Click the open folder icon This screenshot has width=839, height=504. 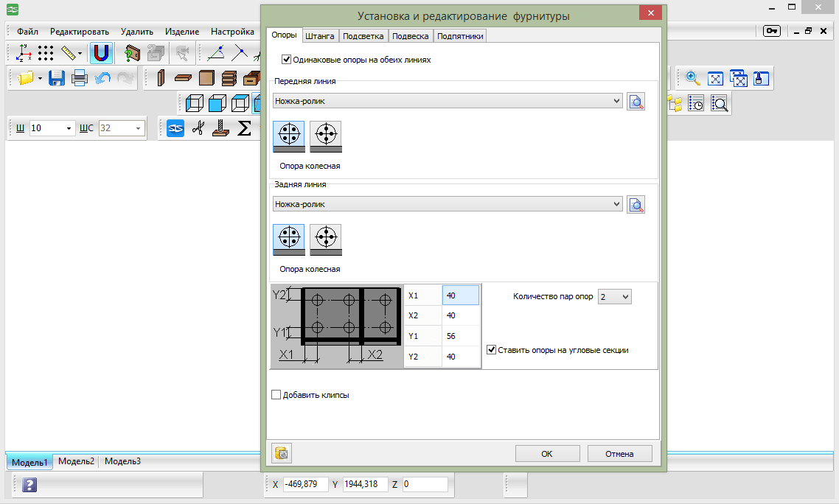tap(25, 78)
